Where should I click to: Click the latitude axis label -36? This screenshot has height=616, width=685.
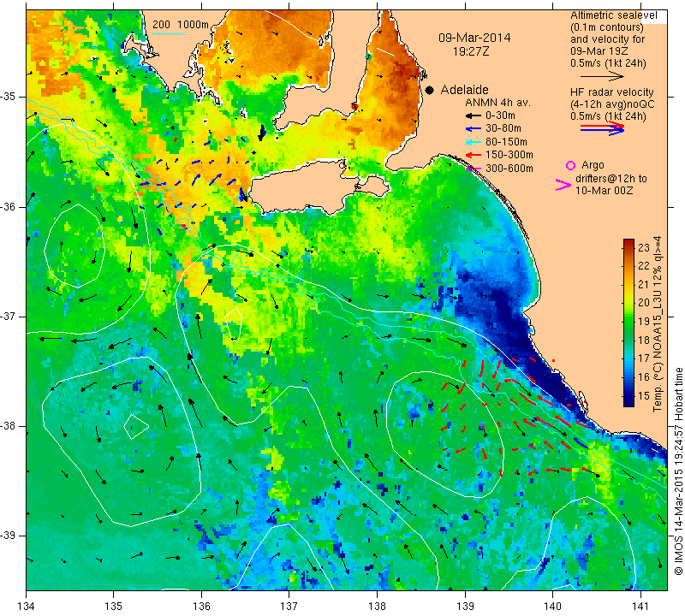point(9,206)
